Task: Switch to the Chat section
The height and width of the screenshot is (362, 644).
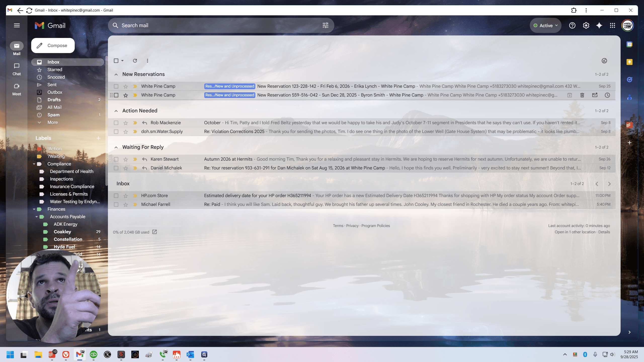Action: (x=17, y=69)
